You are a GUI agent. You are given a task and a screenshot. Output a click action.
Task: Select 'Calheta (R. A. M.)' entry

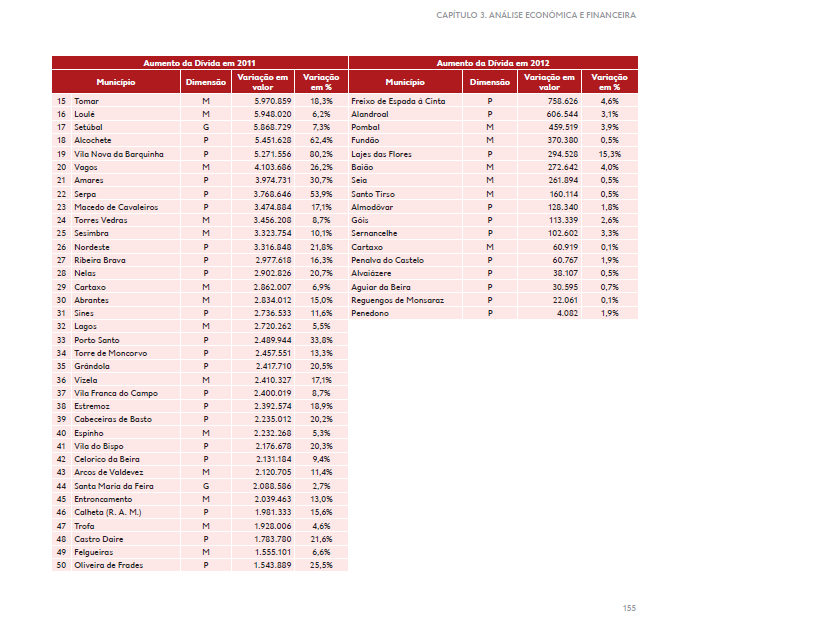click(108, 512)
